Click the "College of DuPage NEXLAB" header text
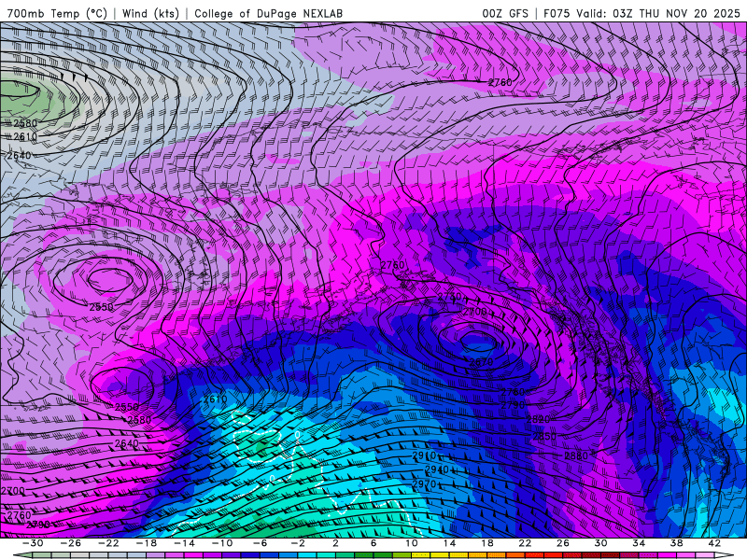Screen dimensions: 747x560 coord(268,13)
